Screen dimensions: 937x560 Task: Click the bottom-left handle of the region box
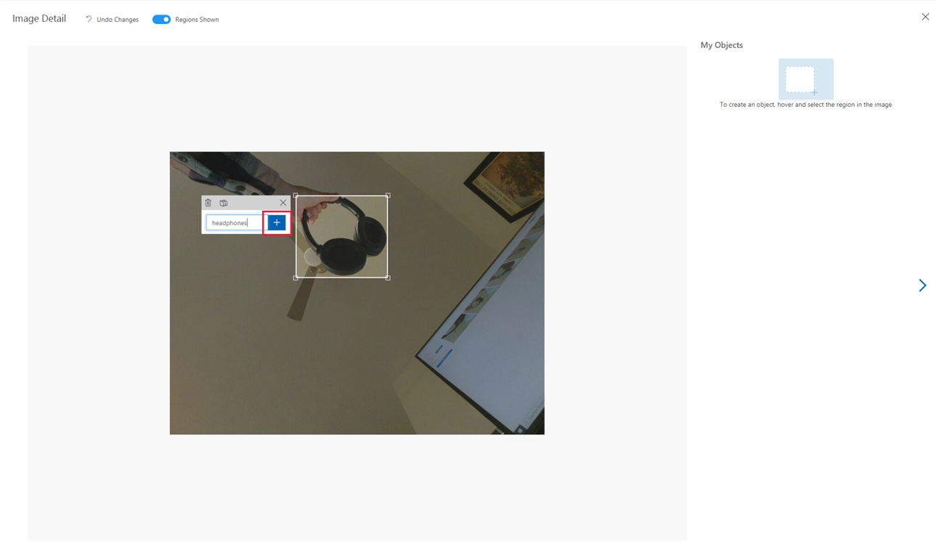[296, 277]
